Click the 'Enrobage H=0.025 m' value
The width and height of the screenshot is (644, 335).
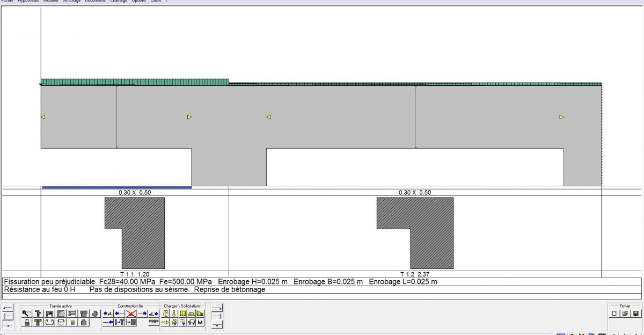(x=253, y=281)
